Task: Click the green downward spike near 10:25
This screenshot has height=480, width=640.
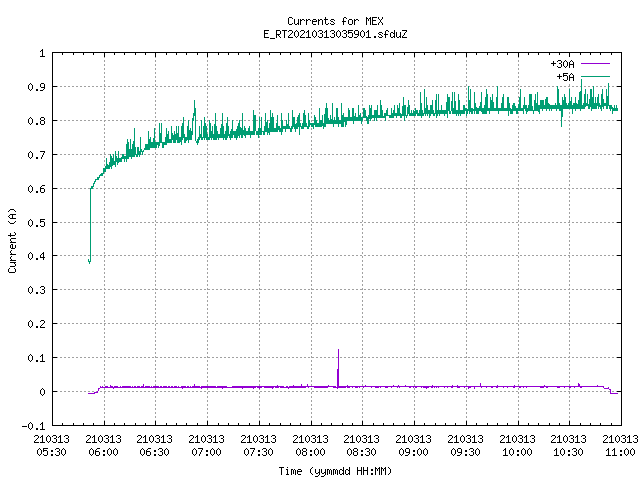Action: pos(562,120)
